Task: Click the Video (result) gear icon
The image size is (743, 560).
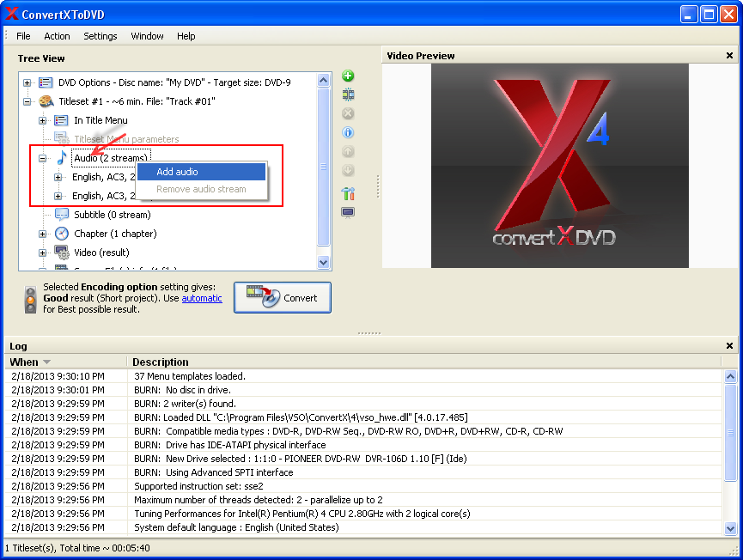Action: [62, 253]
